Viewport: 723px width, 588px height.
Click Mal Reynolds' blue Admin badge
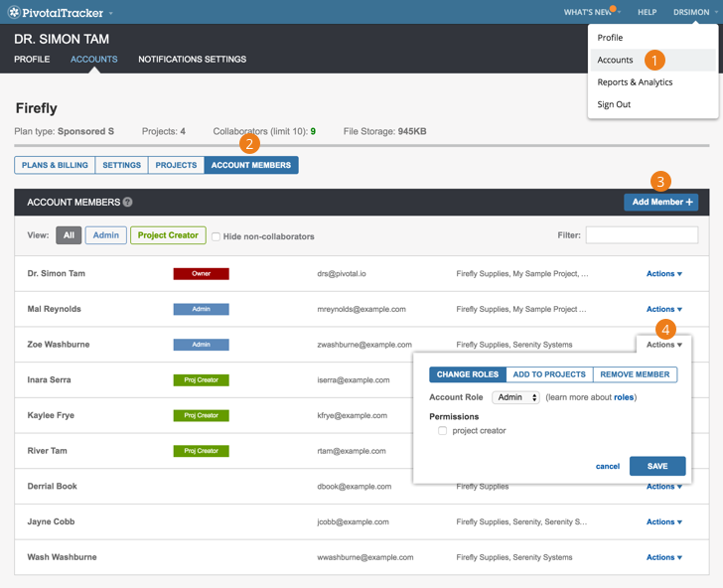click(x=201, y=309)
